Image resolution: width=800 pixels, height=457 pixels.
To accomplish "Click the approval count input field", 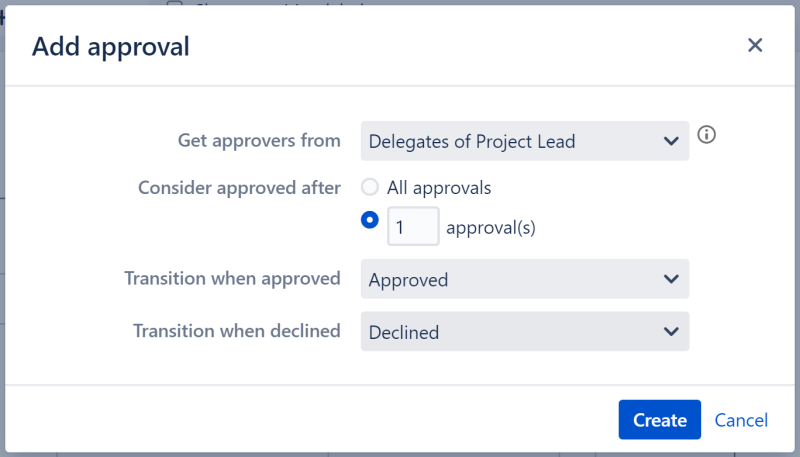I will [x=412, y=227].
